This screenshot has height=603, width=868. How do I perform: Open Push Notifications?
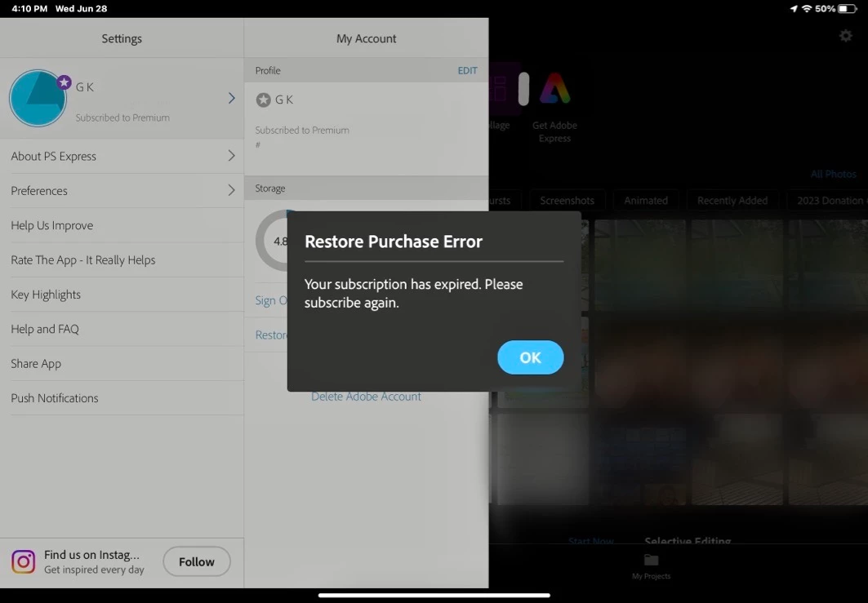[x=122, y=397]
